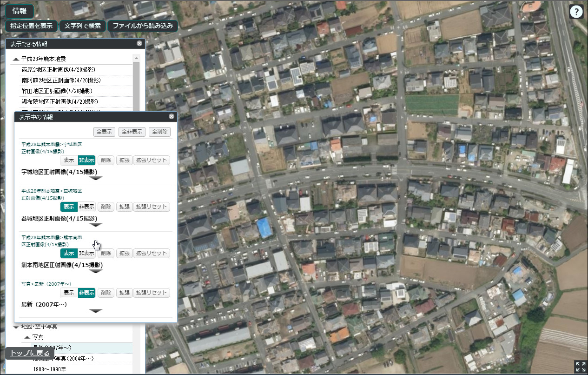Click 拡張リセット for 益城地区 layer
This screenshot has height=375, width=588.
coord(152,207)
